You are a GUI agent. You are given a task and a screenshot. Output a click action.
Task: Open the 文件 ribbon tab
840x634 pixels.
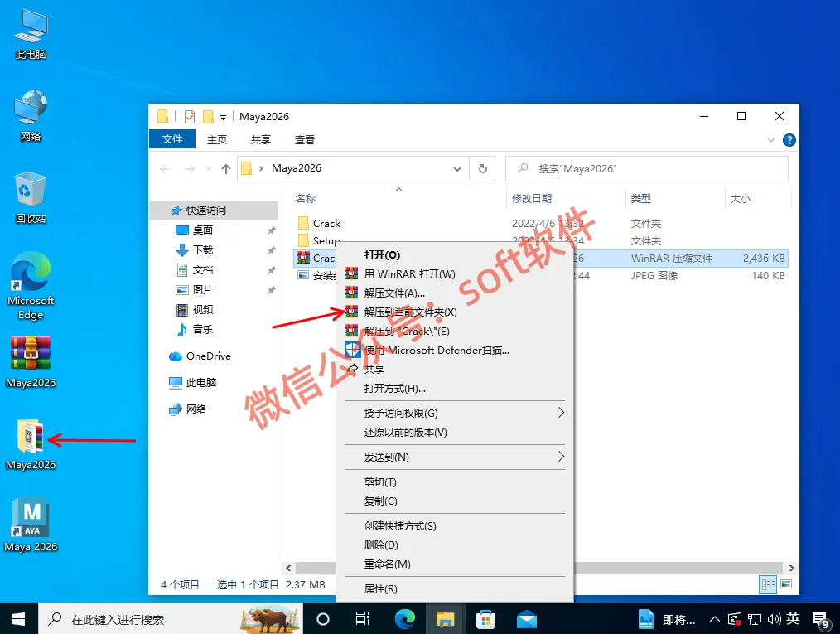tap(172, 139)
